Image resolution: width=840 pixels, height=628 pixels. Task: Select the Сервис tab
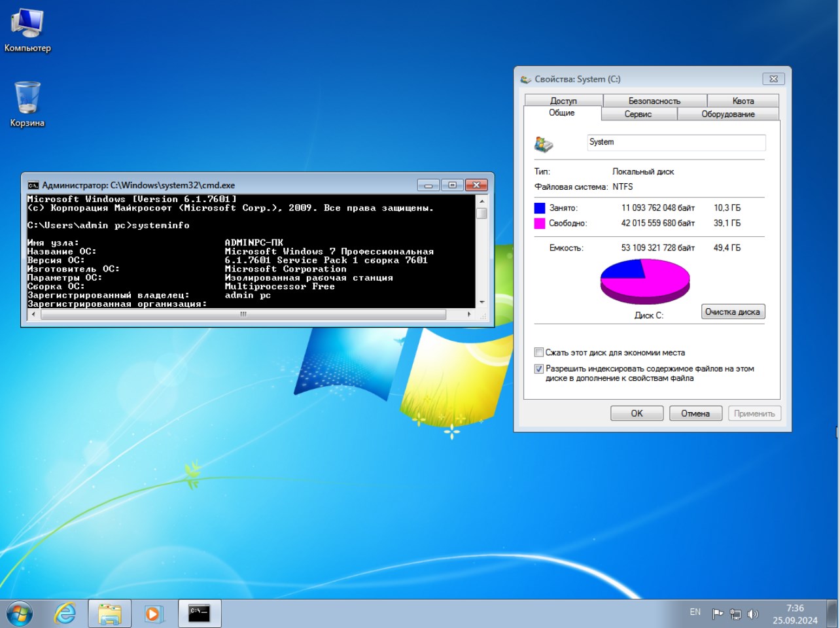[638, 114]
